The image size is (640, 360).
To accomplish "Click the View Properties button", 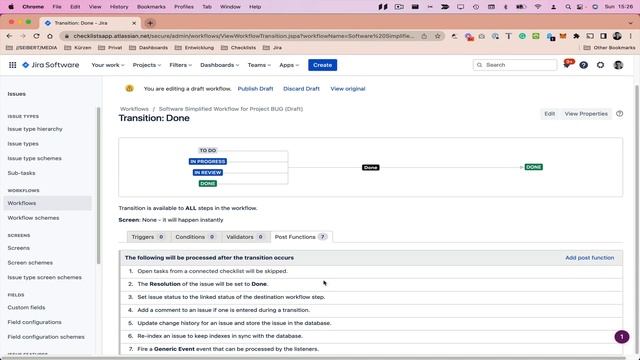I will (586, 114).
